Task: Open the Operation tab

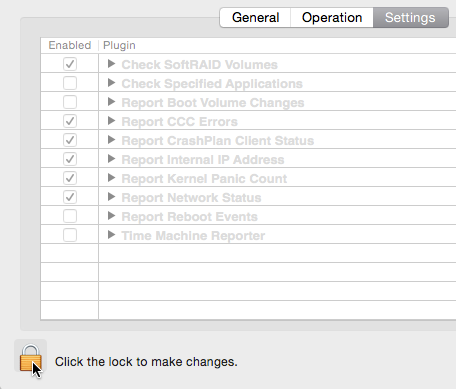Action: point(332,18)
